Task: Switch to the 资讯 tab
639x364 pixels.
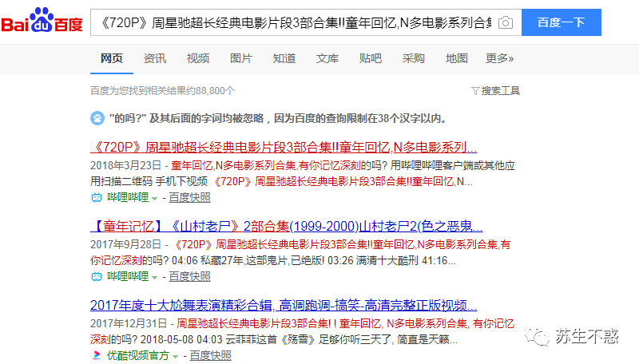Action: (155, 58)
